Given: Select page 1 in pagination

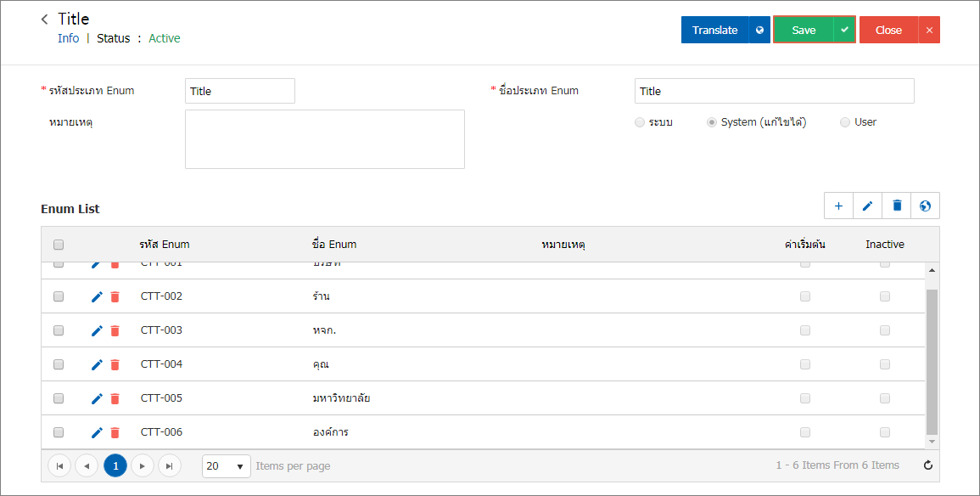Looking at the screenshot, I should point(115,466).
